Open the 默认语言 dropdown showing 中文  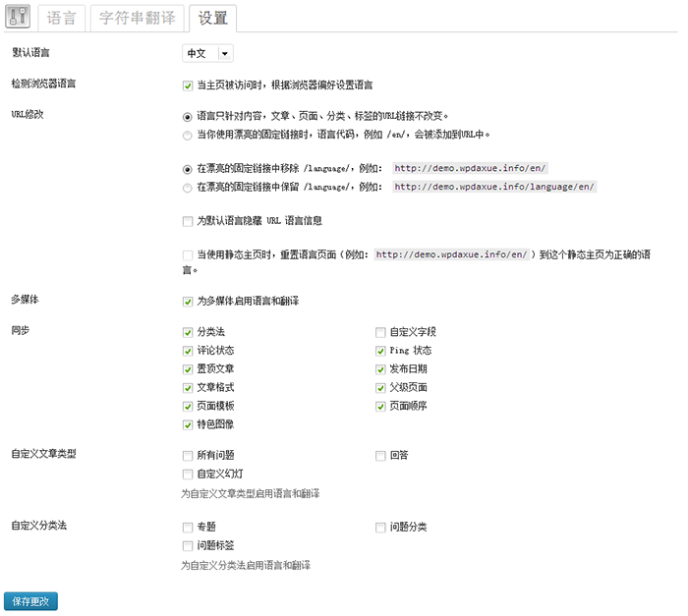coord(207,53)
